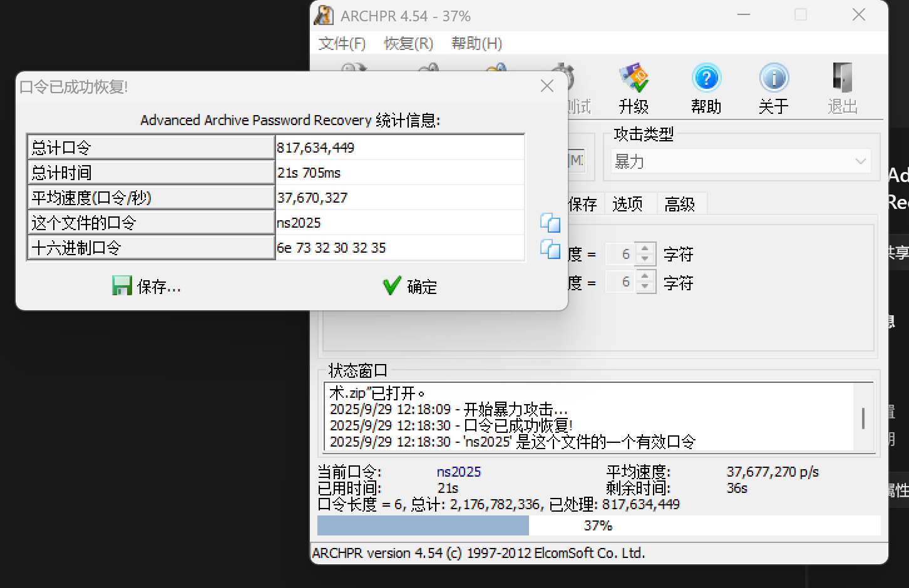Switch to the Advanced (高级) tab

[x=680, y=204]
